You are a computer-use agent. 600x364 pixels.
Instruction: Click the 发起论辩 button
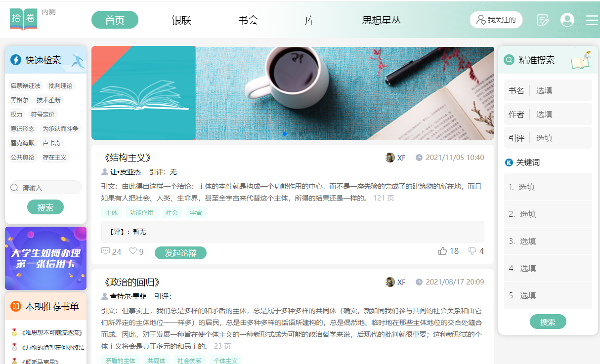[180, 253]
